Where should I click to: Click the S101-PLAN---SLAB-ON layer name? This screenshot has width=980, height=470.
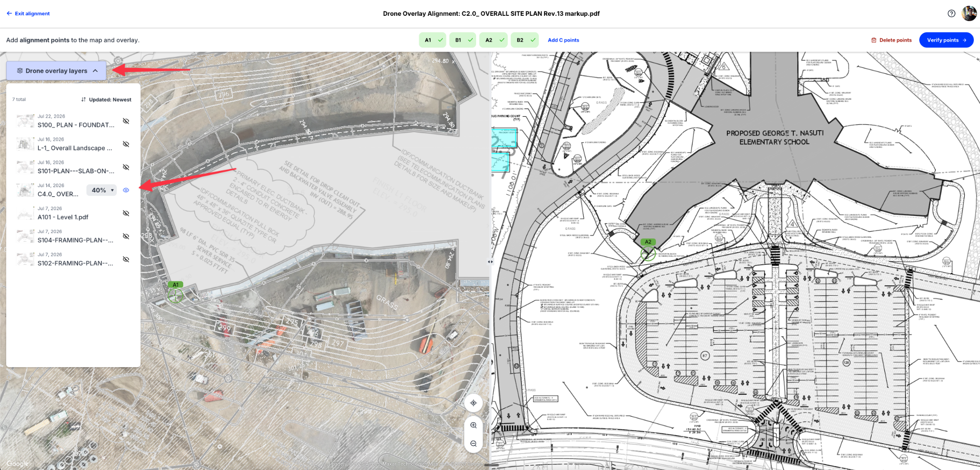pyautogui.click(x=76, y=171)
